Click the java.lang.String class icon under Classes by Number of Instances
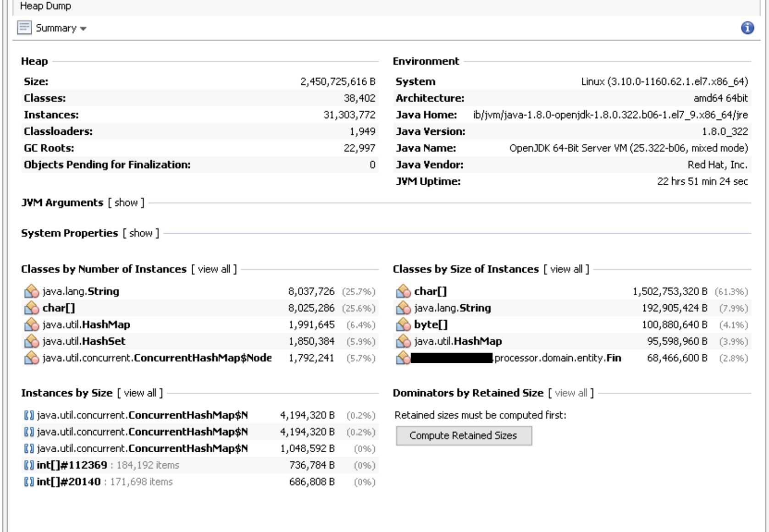This screenshot has width=769, height=532. coord(32,291)
